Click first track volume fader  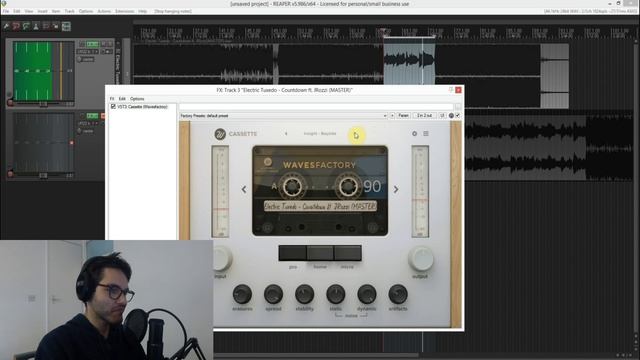point(43,104)
